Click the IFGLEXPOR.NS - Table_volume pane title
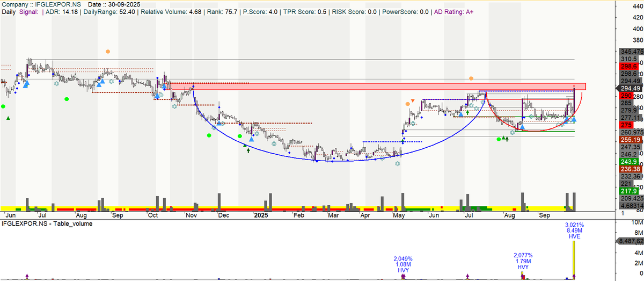 click(47, 223)
